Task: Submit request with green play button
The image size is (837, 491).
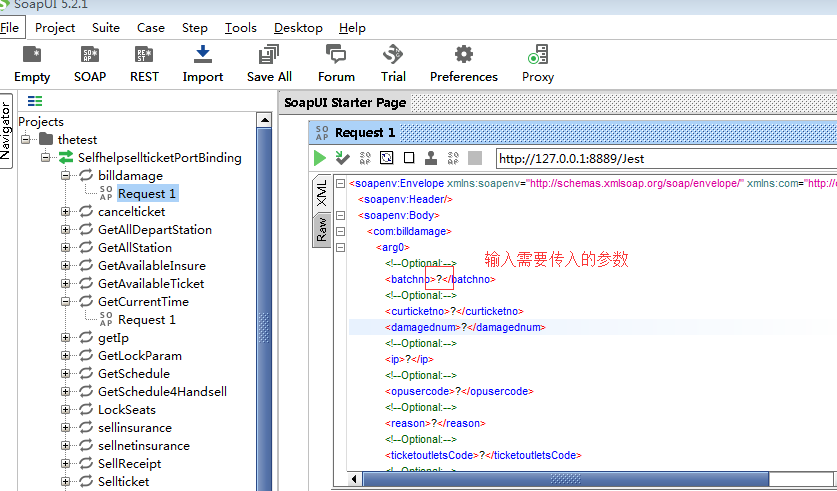Action: [x=320, y=158]
